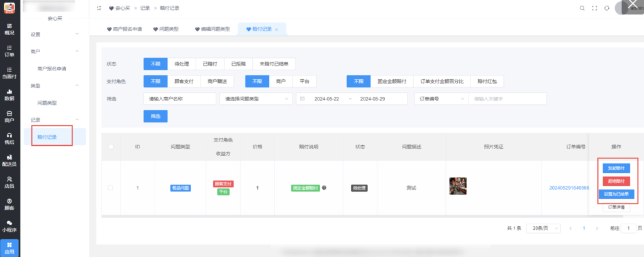Open the 顾客 customers section in dark sidebar
Image resolution: width=644 pixels, height=257 pixels.
point(9,204)
